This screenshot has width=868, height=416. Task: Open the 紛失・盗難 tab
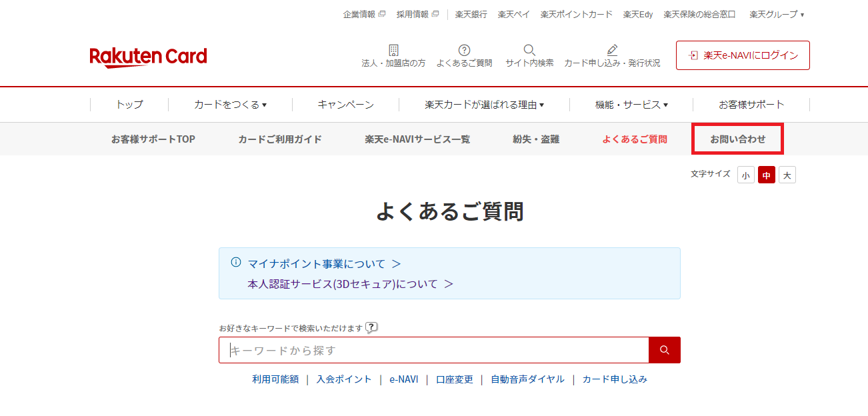click(x=536, y=139)
